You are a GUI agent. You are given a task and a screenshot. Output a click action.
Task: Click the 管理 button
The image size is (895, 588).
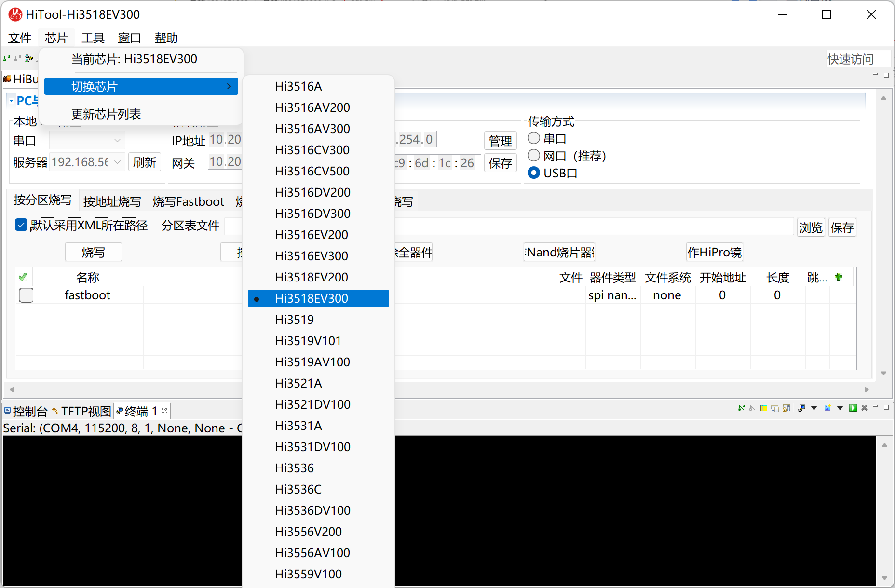(x=501, y=141)
